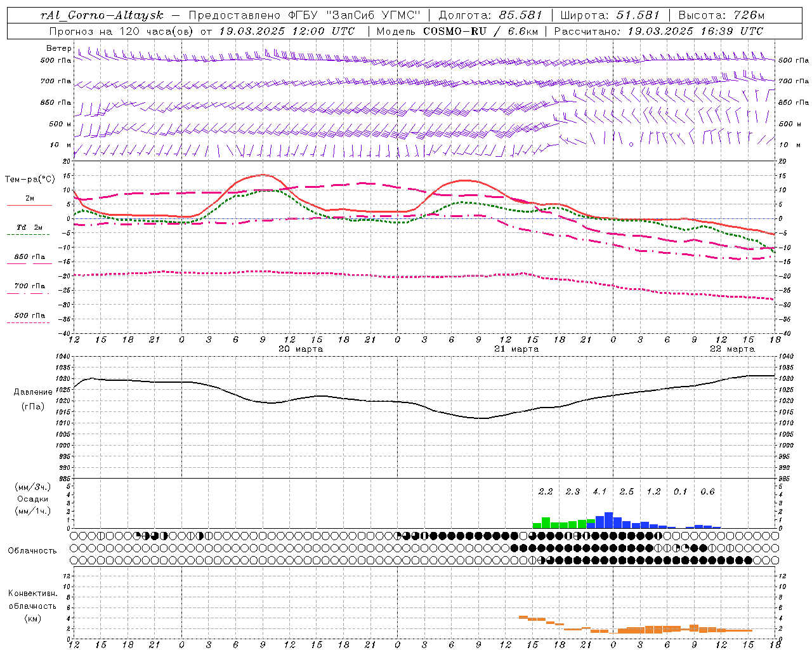Click the Td 2м legend entry
The image size is (812, 650).
click(x=29, y=227)
